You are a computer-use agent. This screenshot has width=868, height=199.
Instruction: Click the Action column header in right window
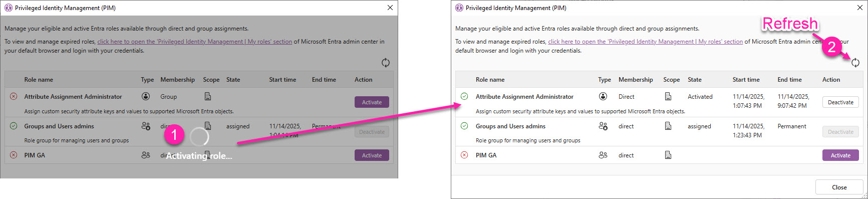(x=831, y=79)
